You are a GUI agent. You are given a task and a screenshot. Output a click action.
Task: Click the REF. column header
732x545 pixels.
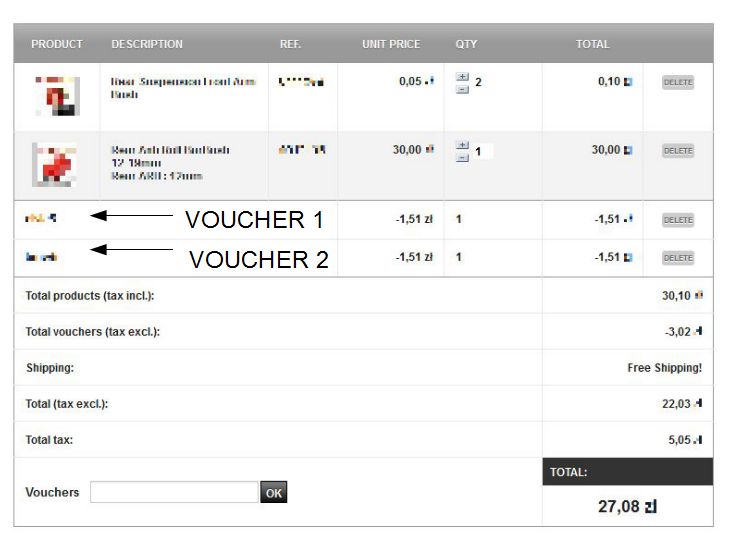click(x=290, y=44)
